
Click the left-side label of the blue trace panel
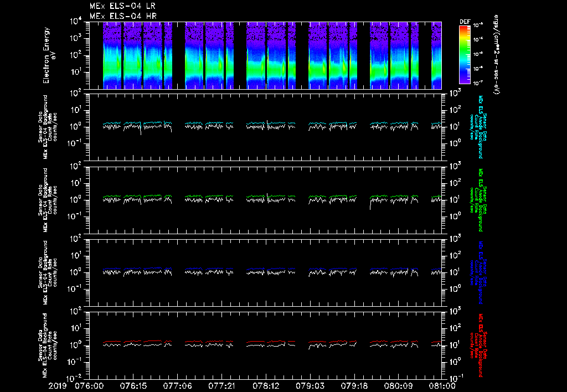pos(48,272)
